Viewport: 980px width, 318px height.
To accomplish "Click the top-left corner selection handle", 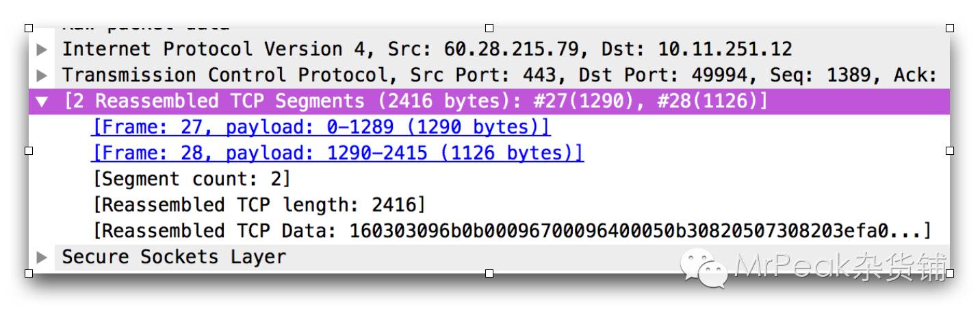I will 29,28.
